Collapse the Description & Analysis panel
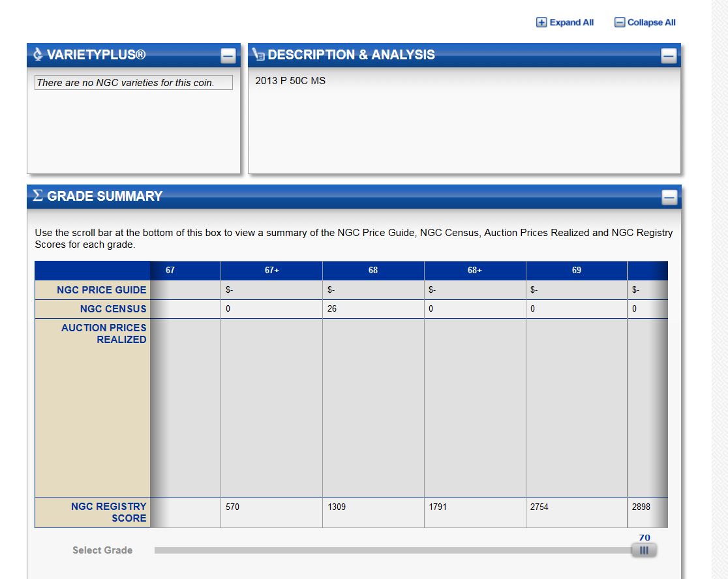This screenshot has width=728, height=579. click(x=669, y=56)
